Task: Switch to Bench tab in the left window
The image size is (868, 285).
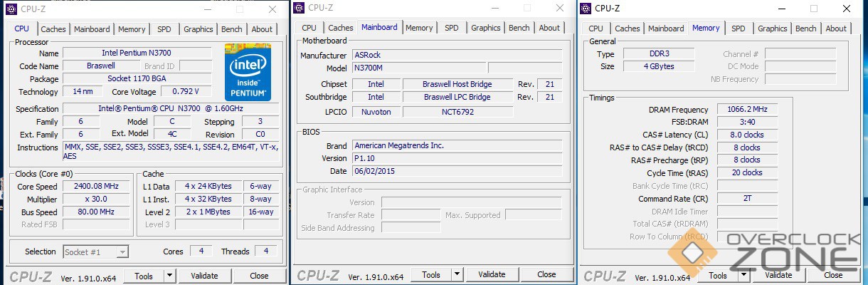Action: click(232, 29)
